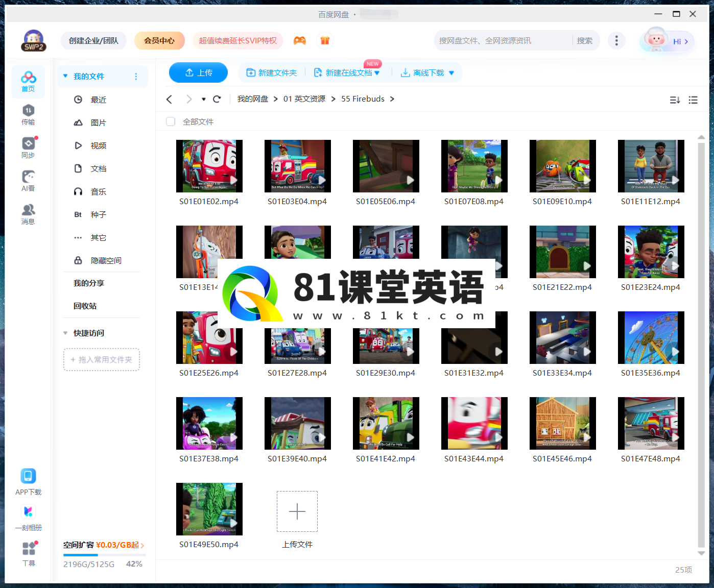Focus the 搜网盘文件 search field
714x588 pixels.
503,41
